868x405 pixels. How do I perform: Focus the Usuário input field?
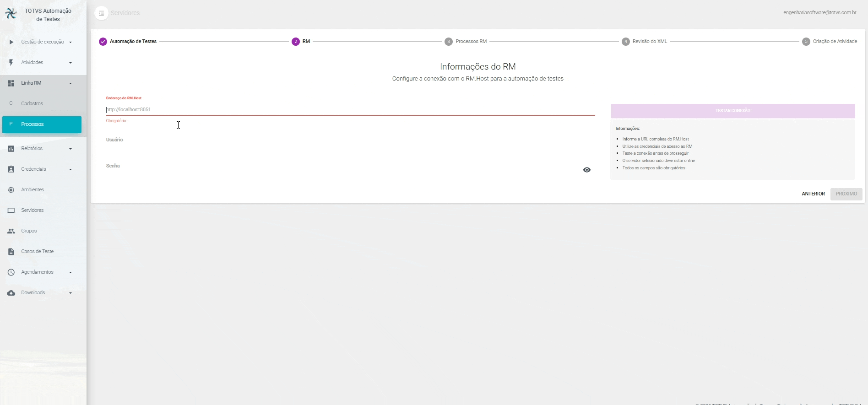[x=350, y=140]
